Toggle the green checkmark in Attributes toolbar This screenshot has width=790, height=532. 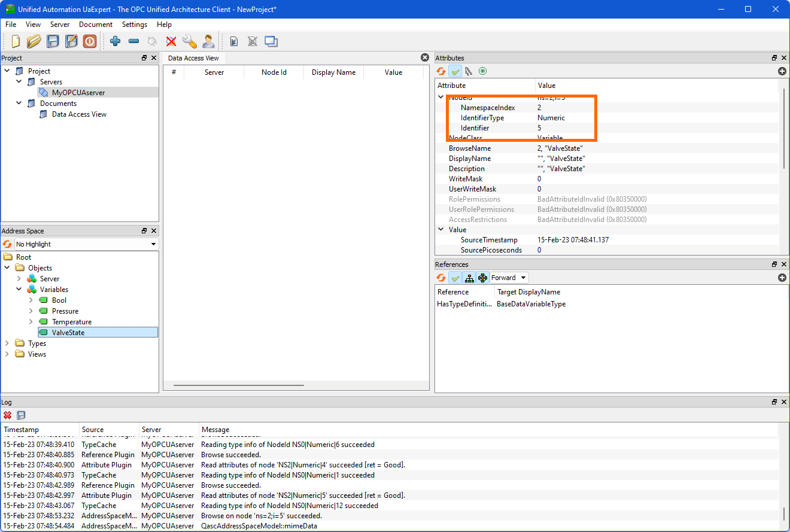pos(455,71)
